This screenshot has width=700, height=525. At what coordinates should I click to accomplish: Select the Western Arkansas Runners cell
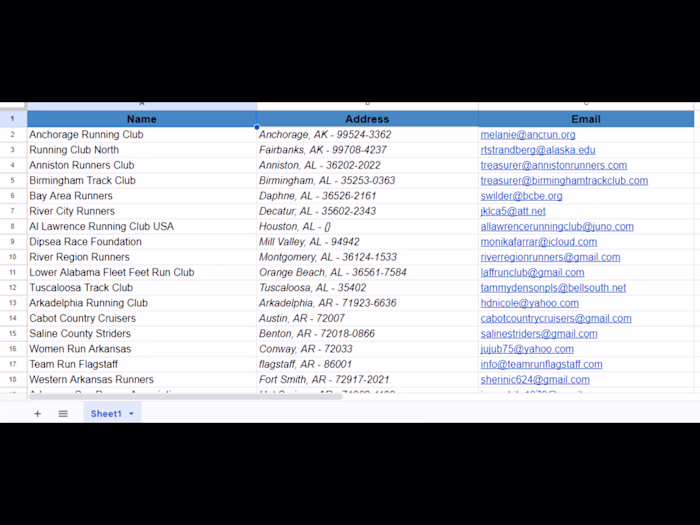142,379
